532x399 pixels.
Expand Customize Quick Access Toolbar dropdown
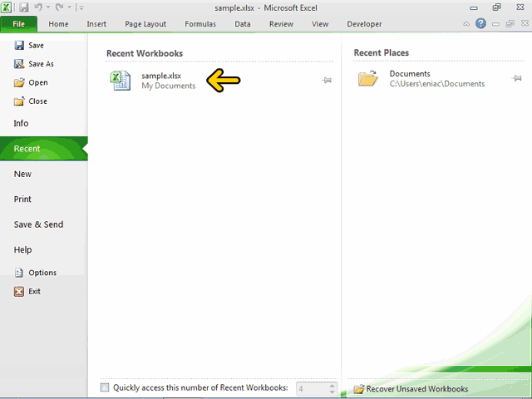[x=81, y=7]
